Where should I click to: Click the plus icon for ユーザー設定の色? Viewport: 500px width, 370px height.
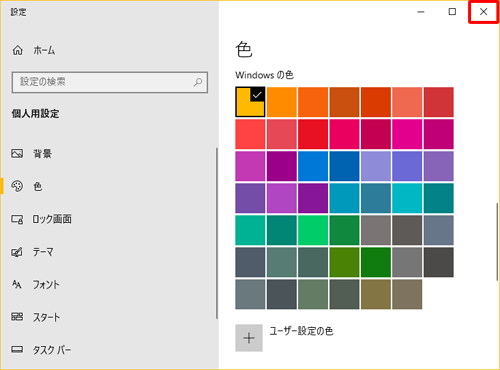[249, 338]
